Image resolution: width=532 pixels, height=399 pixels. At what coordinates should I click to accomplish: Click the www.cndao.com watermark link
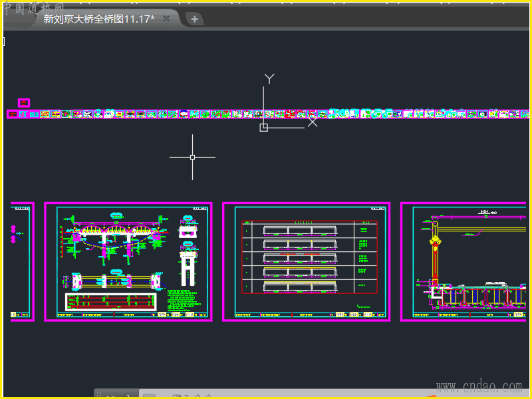[x=479, y=386]
